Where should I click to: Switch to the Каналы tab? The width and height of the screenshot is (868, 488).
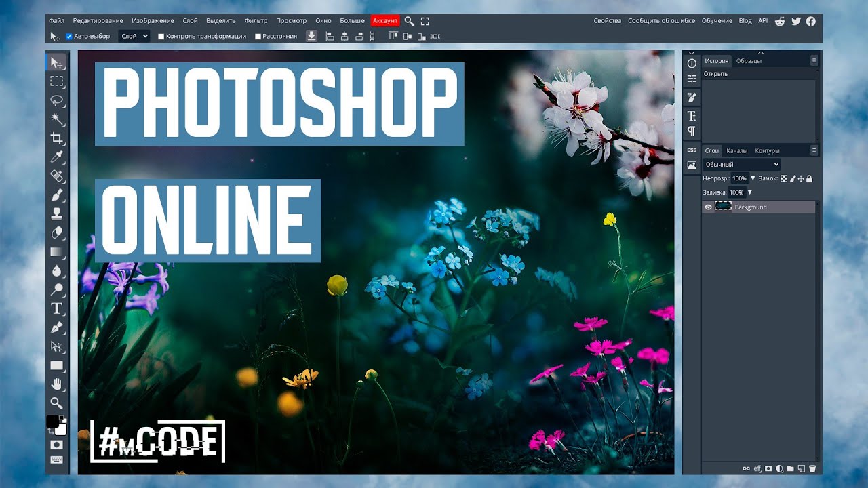coord(736,151)
